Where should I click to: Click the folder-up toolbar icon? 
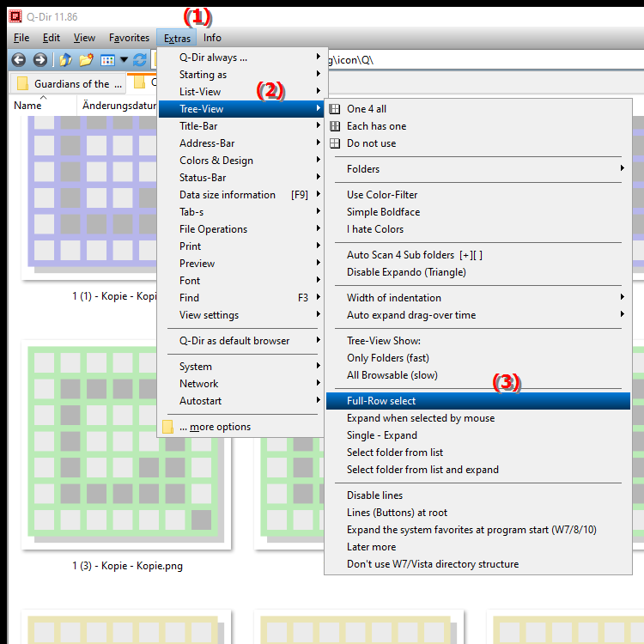click(65, 60)
